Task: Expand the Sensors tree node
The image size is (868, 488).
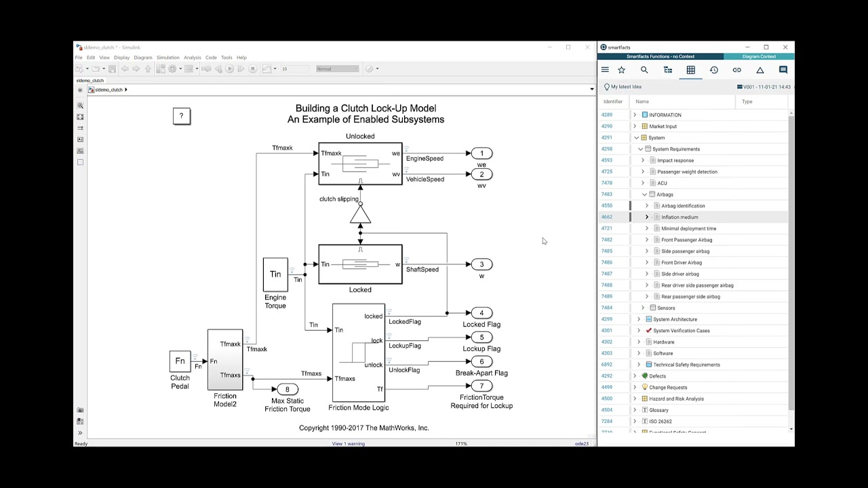Action: pos(643,308)
